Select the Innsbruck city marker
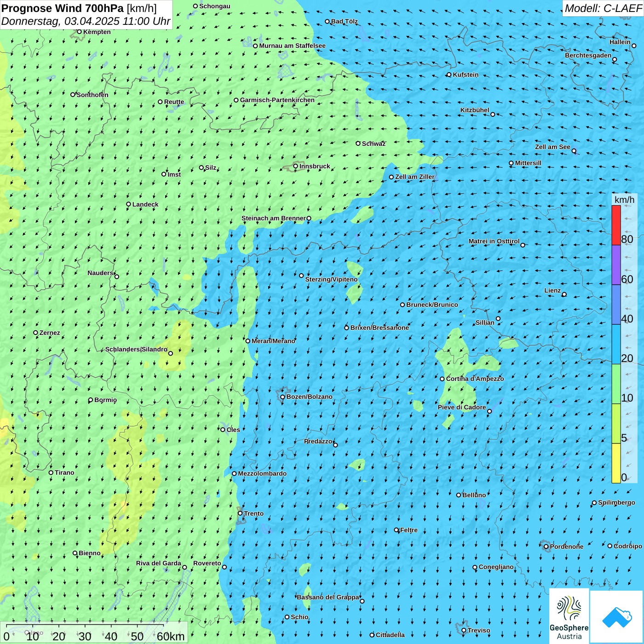The height and width of the screenshot is (644, 644). click(296, 167)
